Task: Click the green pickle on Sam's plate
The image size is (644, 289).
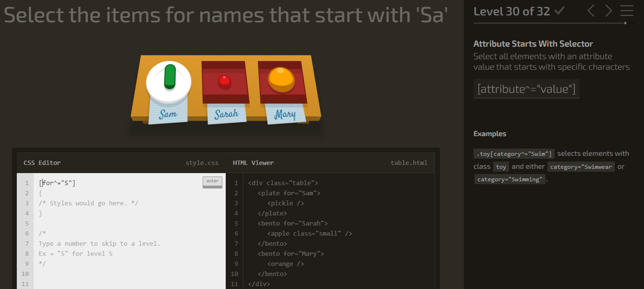Action: [170, 77]
